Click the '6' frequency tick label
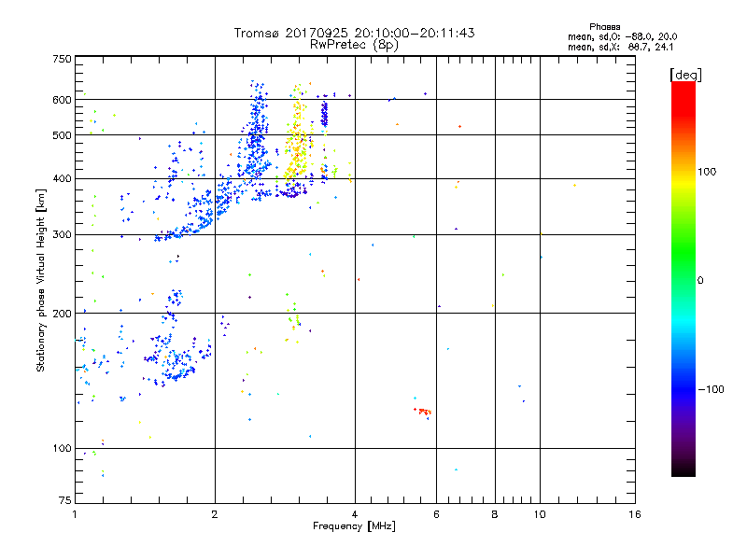 tap(436, 514)
